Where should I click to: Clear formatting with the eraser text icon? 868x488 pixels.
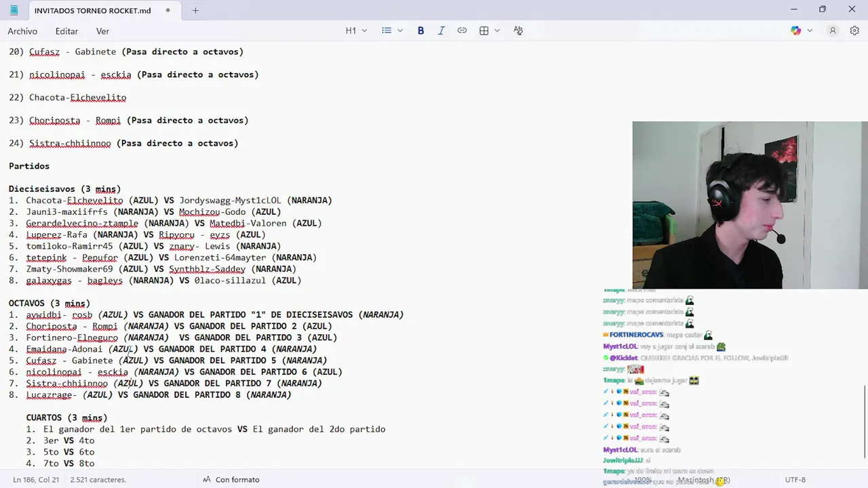pyautogui.click(x=518, y=30)
